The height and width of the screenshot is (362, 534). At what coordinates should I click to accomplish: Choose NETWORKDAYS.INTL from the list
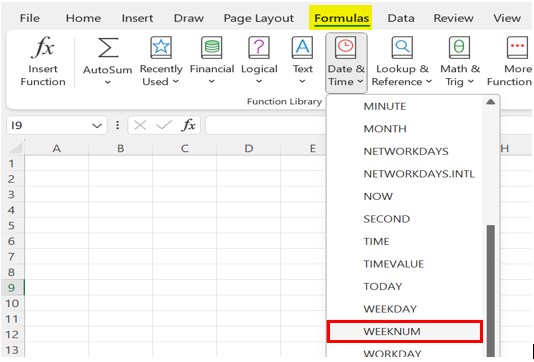(405, 174)
